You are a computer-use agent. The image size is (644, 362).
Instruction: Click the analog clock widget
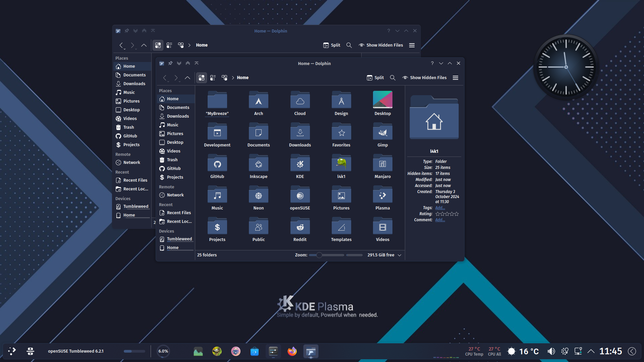tap(566, 67)
